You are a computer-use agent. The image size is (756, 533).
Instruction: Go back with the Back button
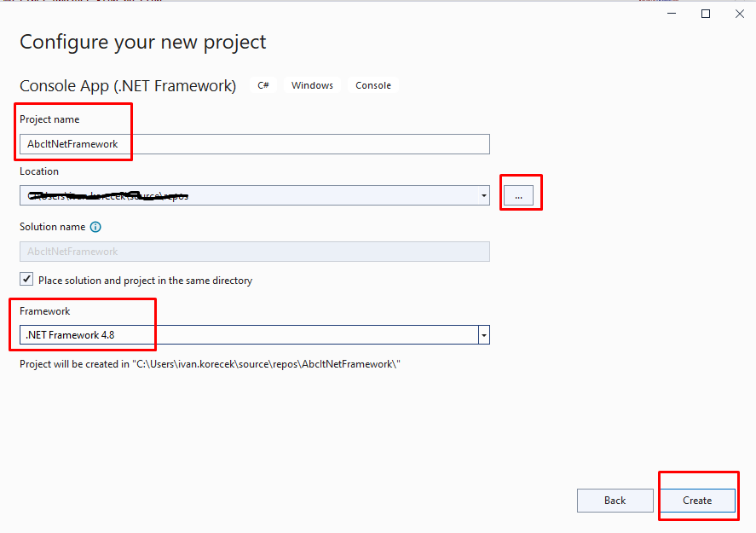(615, 501)
